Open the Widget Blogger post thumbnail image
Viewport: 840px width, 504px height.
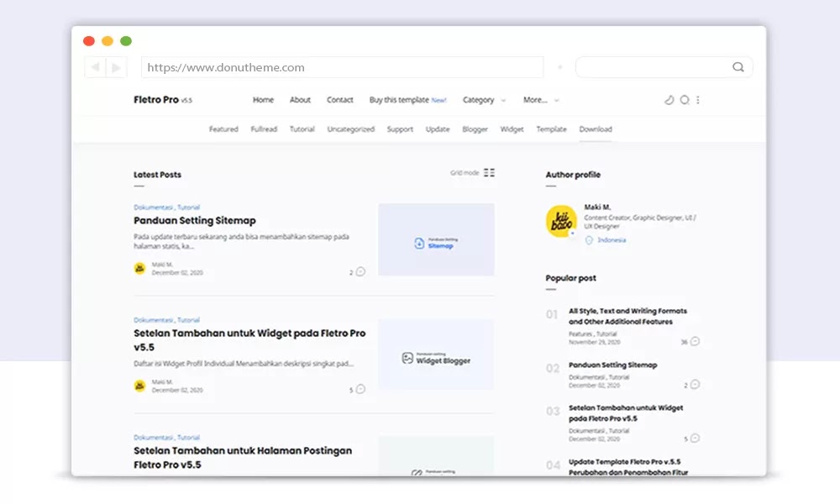click(x=436, y=354)
